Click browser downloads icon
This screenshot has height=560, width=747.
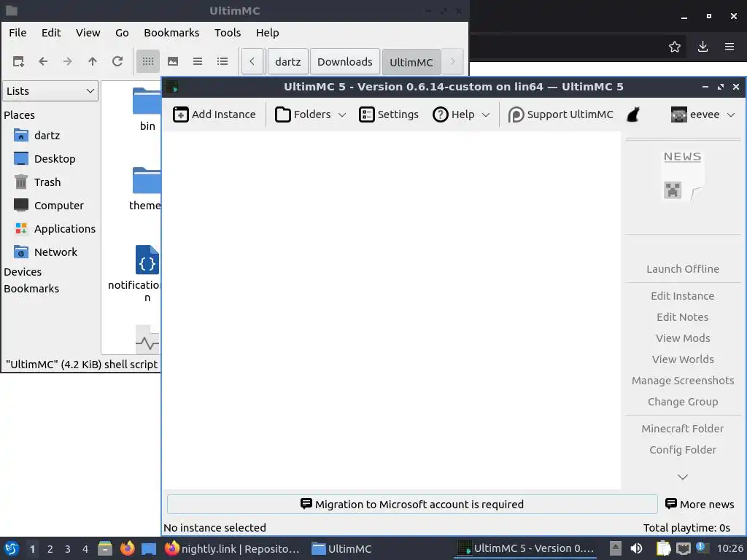(x=703, y=47)
